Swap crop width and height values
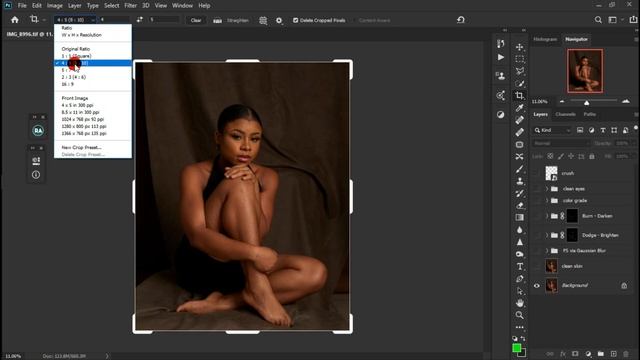Image resolution: width=640 pixels, height=360 pixels. (x=140, y=20)
